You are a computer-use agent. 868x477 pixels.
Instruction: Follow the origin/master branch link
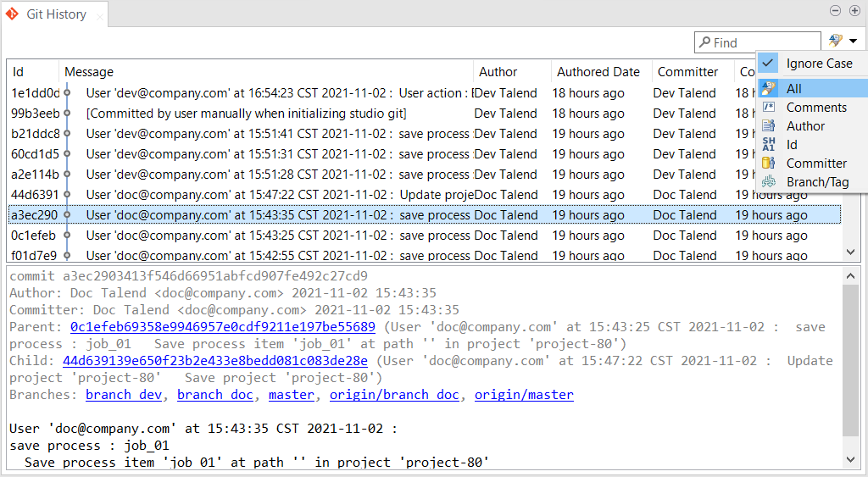pos(523,395)
